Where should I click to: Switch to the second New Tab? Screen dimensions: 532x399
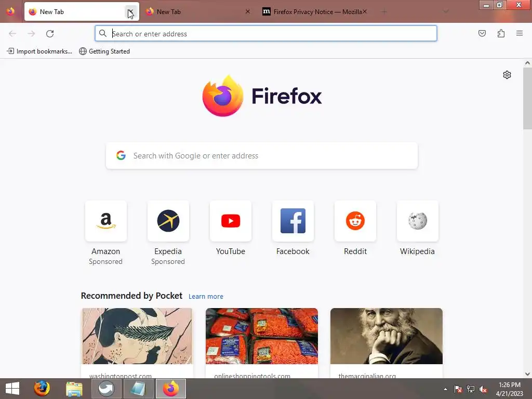198,11
